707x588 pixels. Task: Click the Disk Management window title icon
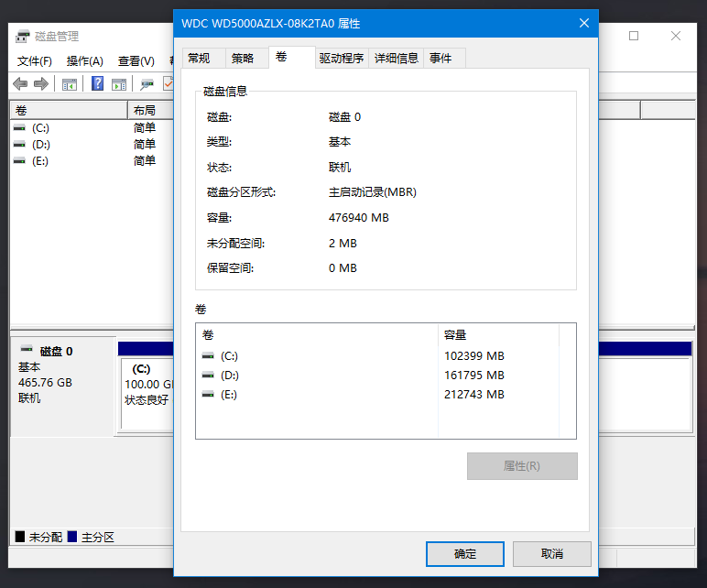tap(22, 37)
